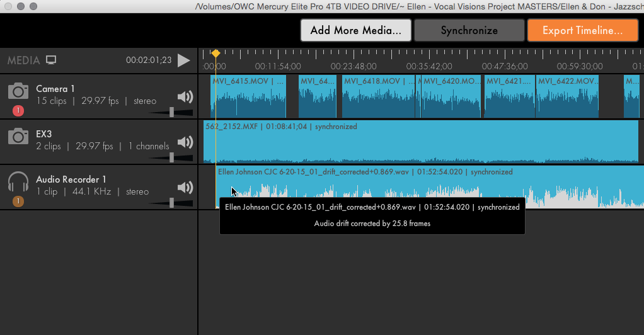Click the Audio Recorder 1 volume slider

click(x=171, y=202)
